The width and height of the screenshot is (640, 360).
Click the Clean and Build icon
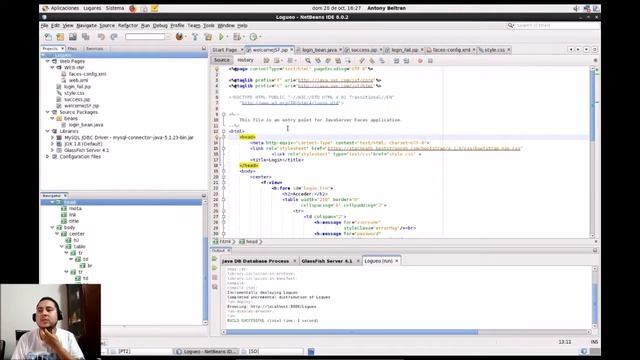[x=208, y=37]
